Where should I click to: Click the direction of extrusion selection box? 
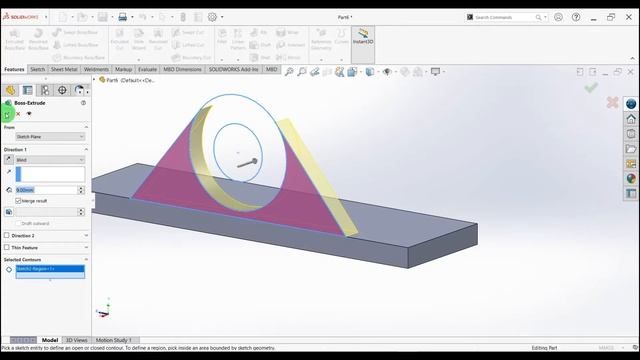point(50,174)
